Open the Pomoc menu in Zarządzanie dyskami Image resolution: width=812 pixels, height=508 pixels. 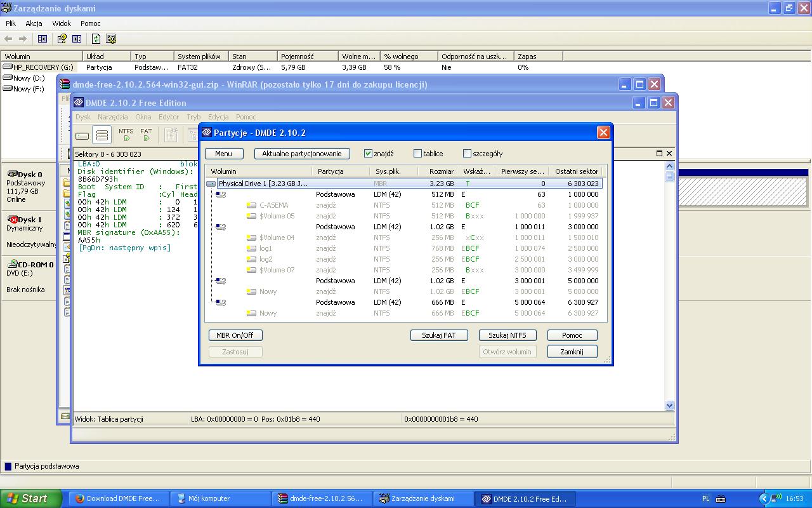coord(91,23)
